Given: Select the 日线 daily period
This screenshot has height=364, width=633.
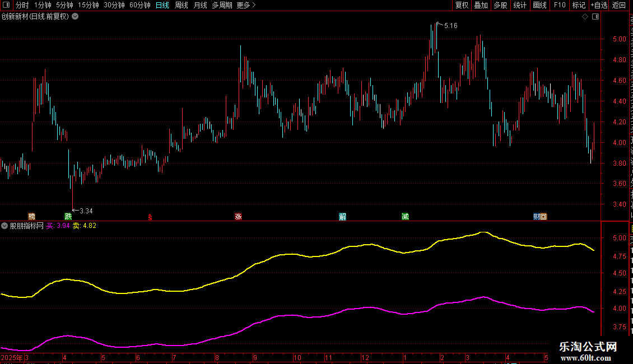Looking at the screenshot, I should point(162,5).
